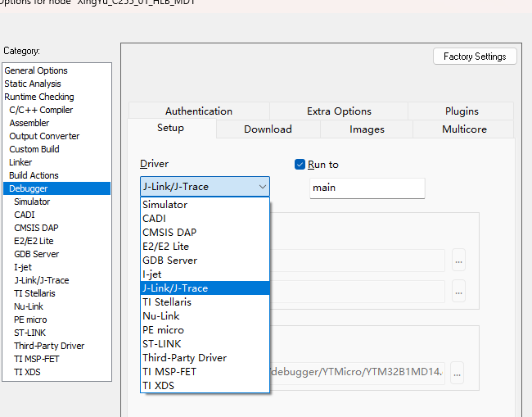Switch to the Download tab
Image resolution: width=532 pixels, height=417 pixels.
pos(268,129)
